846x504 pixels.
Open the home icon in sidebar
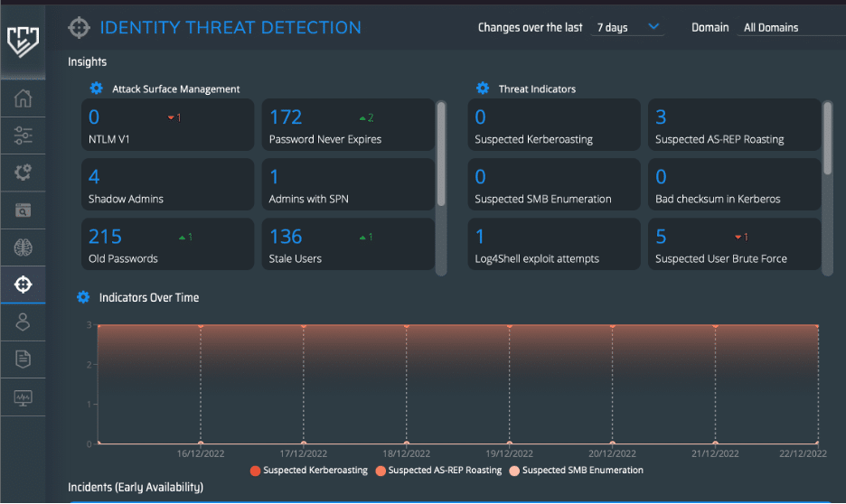[x=23, y=98]
